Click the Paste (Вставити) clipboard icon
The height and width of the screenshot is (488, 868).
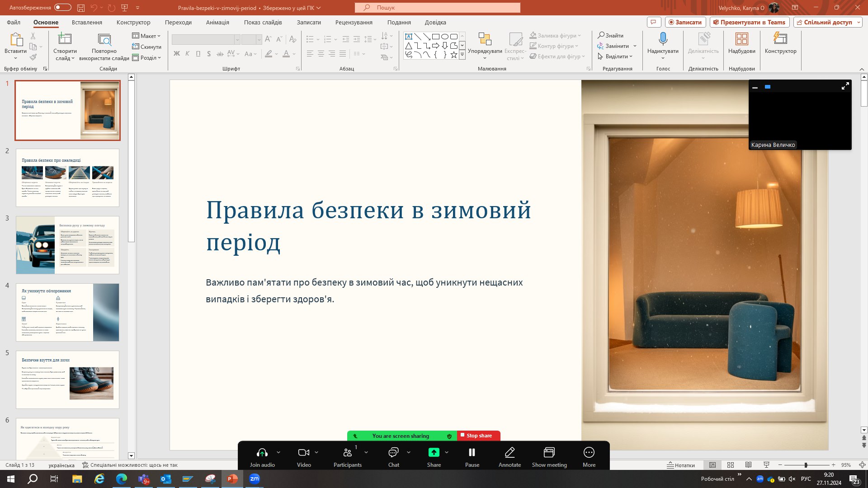point(16,40)
